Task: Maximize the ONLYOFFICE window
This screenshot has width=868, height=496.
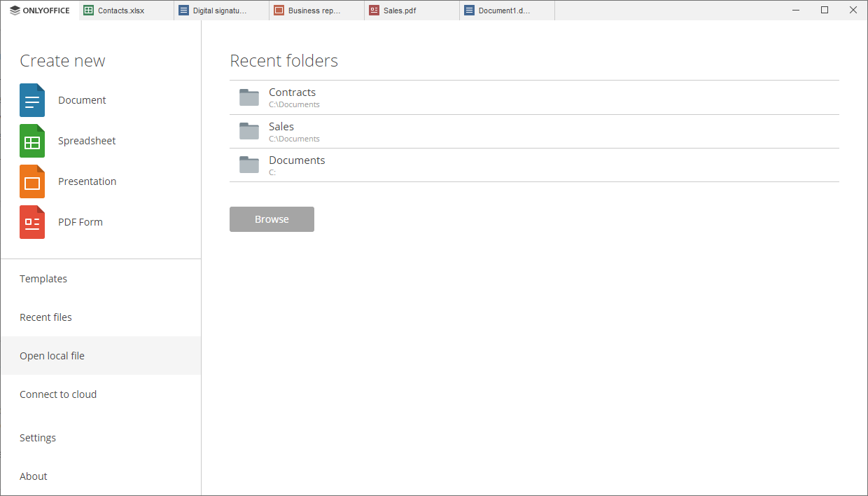Action: tap(825, 10)
